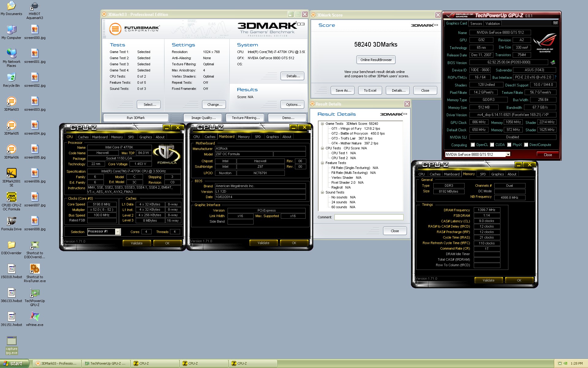Screen dimensions: 588x368
Task: Collapse CPU Tests tree node
Action: pyautogui.click(x=322, y=148)
